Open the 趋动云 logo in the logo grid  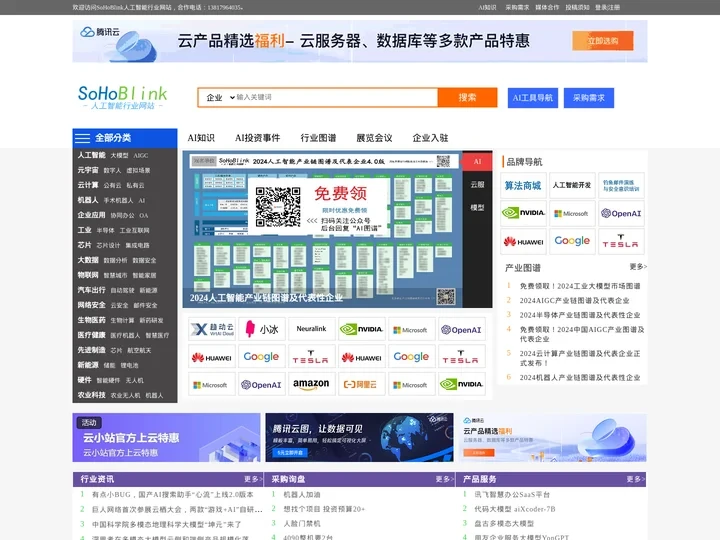coord(212,329)
